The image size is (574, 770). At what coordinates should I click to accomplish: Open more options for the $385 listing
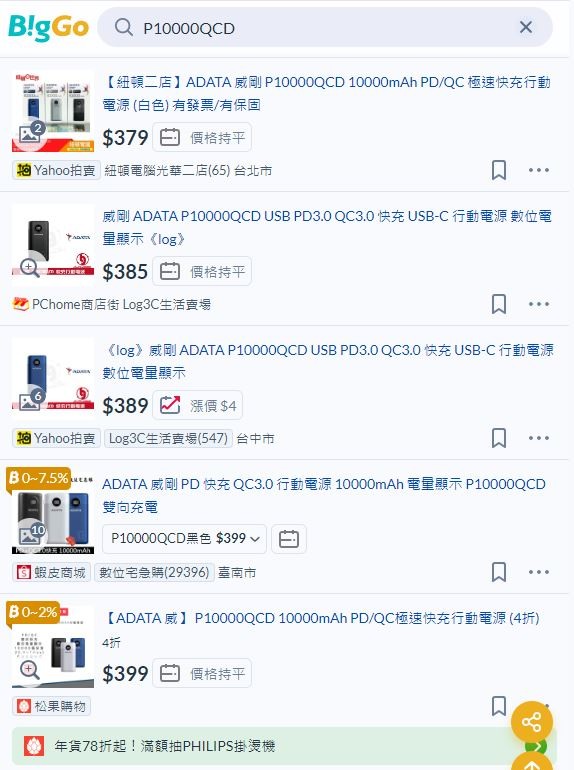coord(539,304)
